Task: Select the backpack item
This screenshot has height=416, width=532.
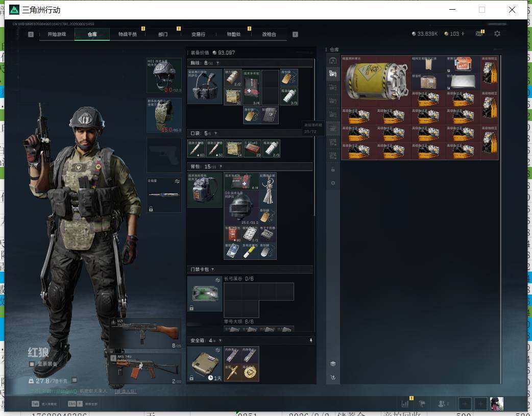Action: (205, 190)
